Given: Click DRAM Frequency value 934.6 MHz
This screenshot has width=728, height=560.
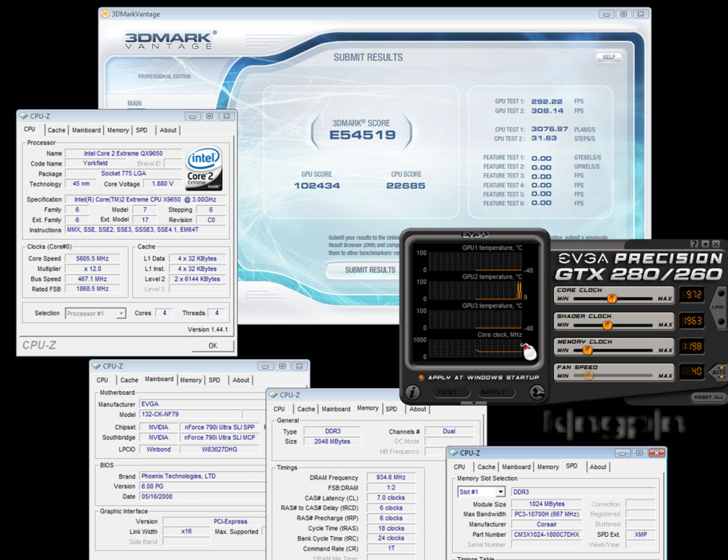Looking at the screenshot, I should pos(391,478).
